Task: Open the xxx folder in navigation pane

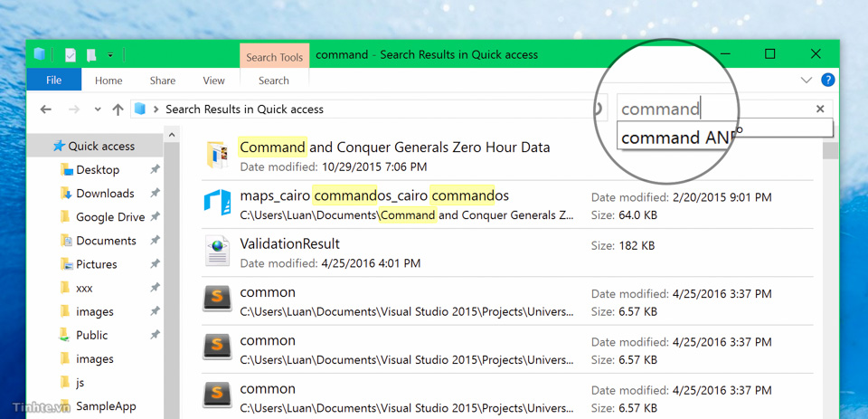Action: click(84, 288)
